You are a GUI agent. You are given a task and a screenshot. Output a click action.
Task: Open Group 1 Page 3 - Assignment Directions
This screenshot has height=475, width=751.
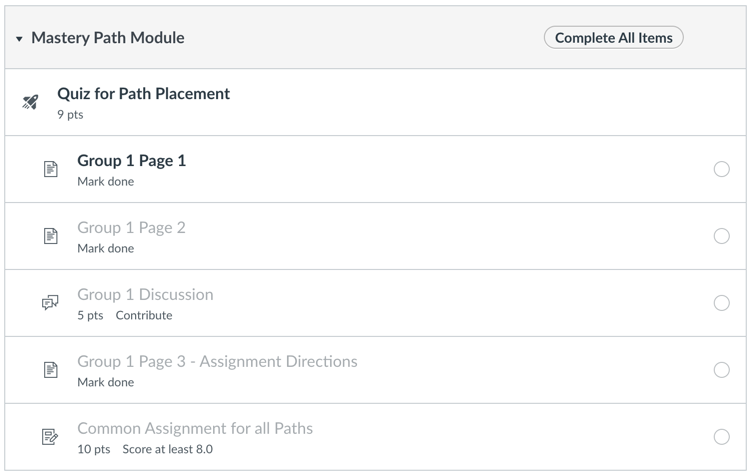point(217,362)
